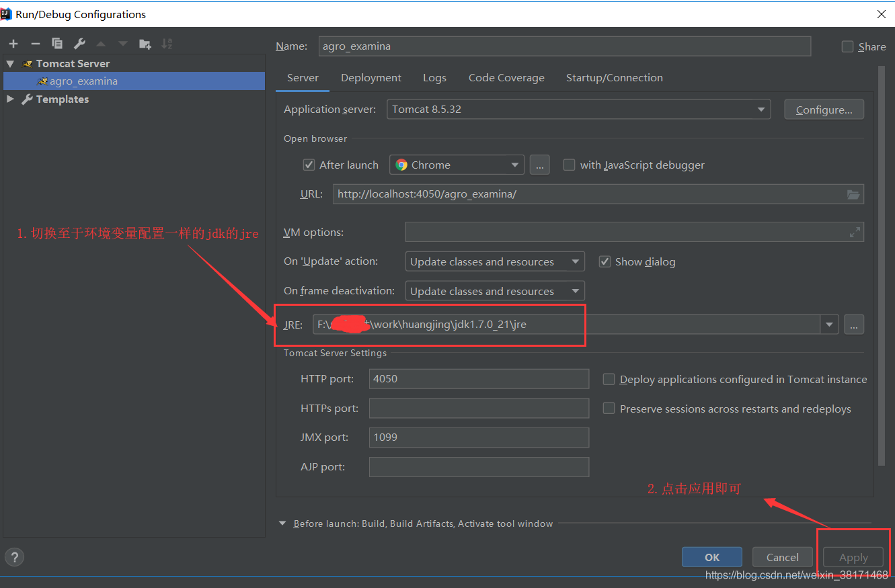Open the Application server dropdown

pyautogui.click(x=761, y=110)
